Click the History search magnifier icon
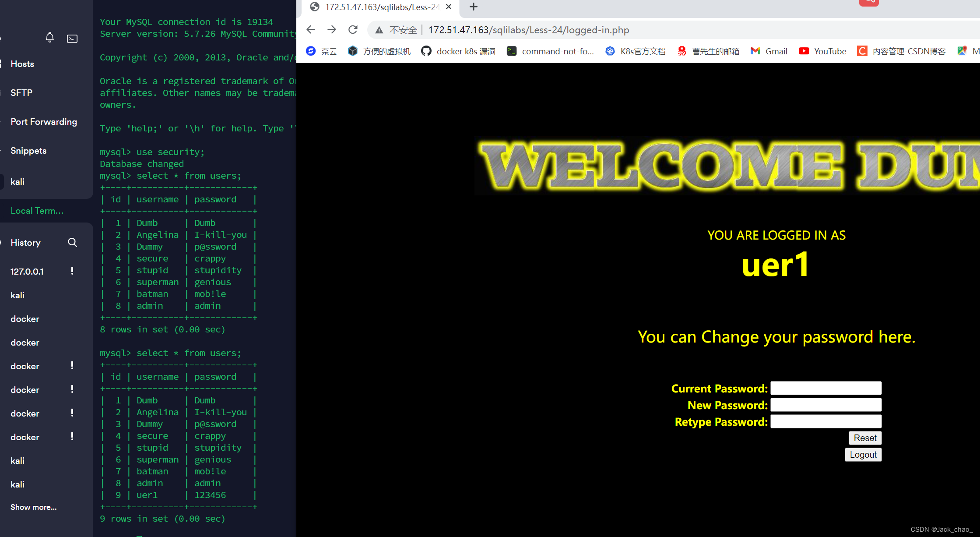Viewport: 980px width, 537px height. tap(73, 242)
